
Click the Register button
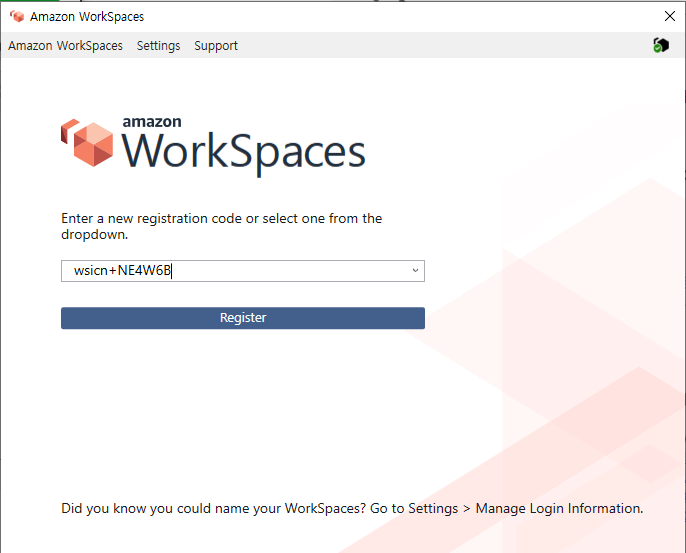coord(243,318)
